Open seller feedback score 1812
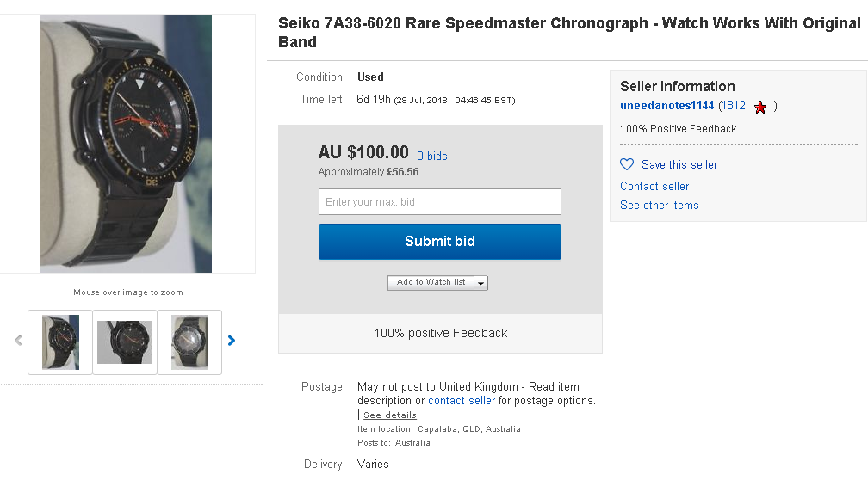The height and width of the screenshot is (480, 868). [x=732, y=106]
